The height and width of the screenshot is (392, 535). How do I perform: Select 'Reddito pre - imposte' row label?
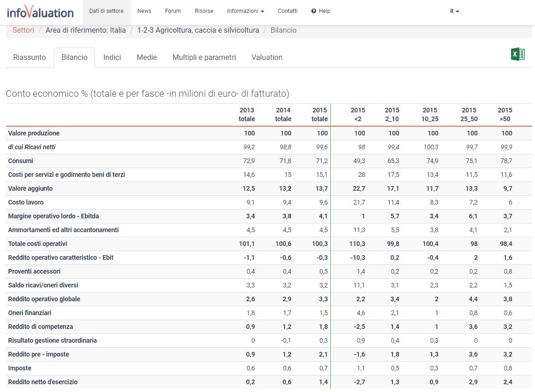(x=39, y=354)
